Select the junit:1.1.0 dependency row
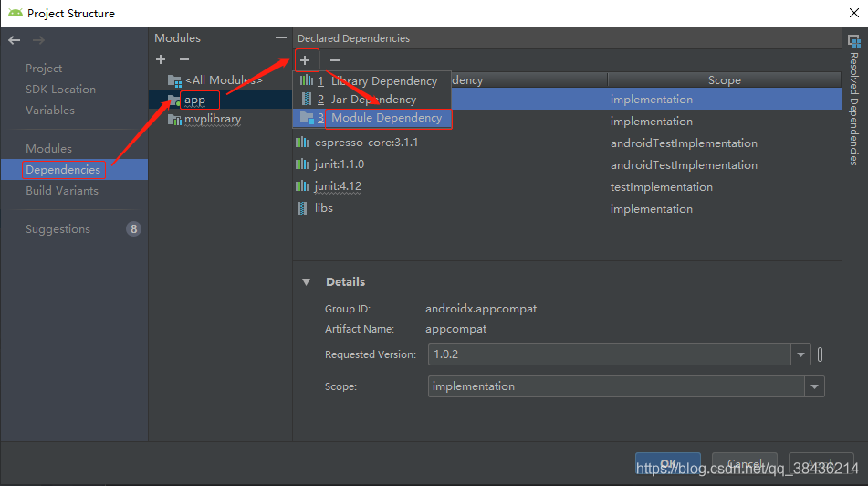Image resolution: width=868 pixels, height=486 pixels. tap(567, 164)
